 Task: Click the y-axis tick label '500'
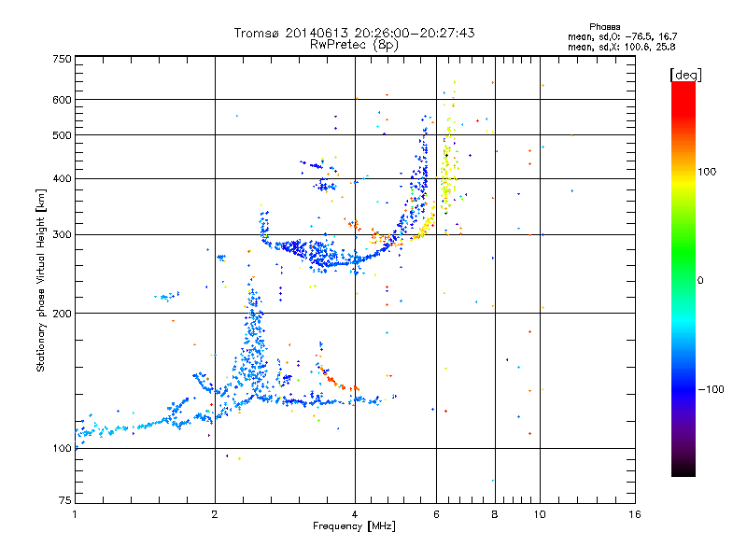coord(62,135)
